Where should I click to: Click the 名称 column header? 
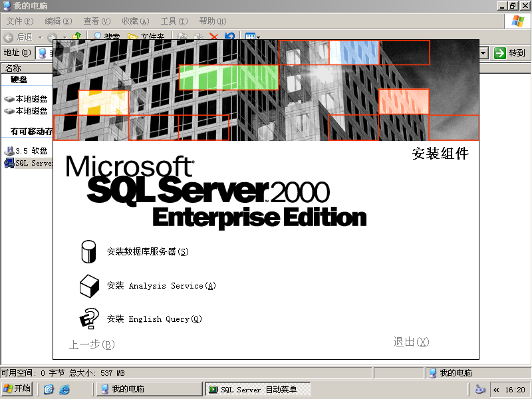pyautogui.click(x=27, y=68)
